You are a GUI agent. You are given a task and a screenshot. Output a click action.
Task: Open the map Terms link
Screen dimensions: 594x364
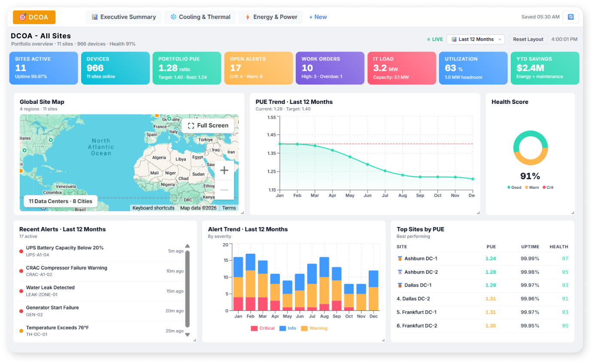point(229,208)
